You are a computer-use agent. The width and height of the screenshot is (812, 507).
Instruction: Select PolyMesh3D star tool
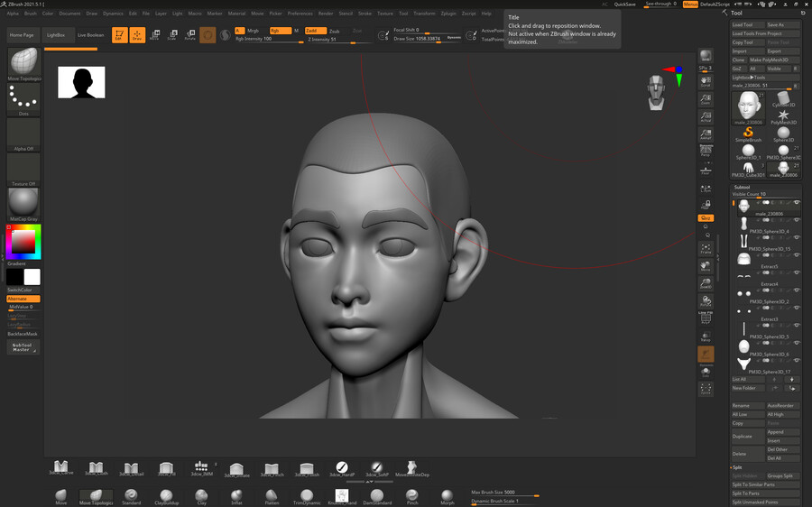(x=783, y=117)
